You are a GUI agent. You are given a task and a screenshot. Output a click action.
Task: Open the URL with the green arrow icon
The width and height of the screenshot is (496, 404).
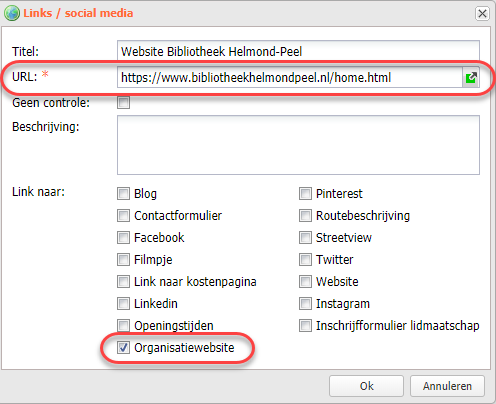pos(471,78)
